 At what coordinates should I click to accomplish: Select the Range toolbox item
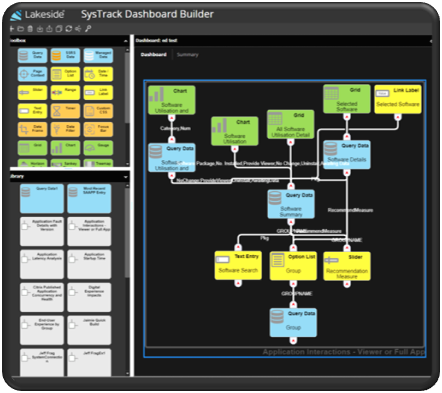tap(65, 93)
